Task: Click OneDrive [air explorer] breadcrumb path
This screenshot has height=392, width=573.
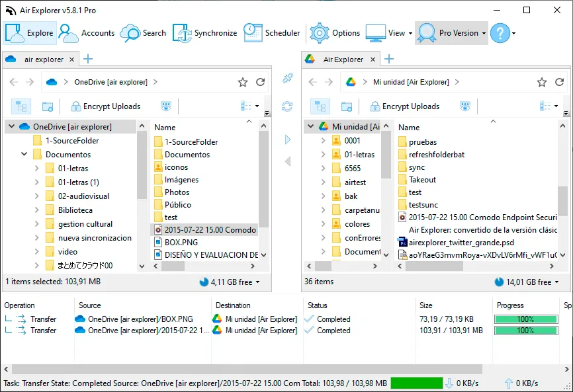Action: 110,82
